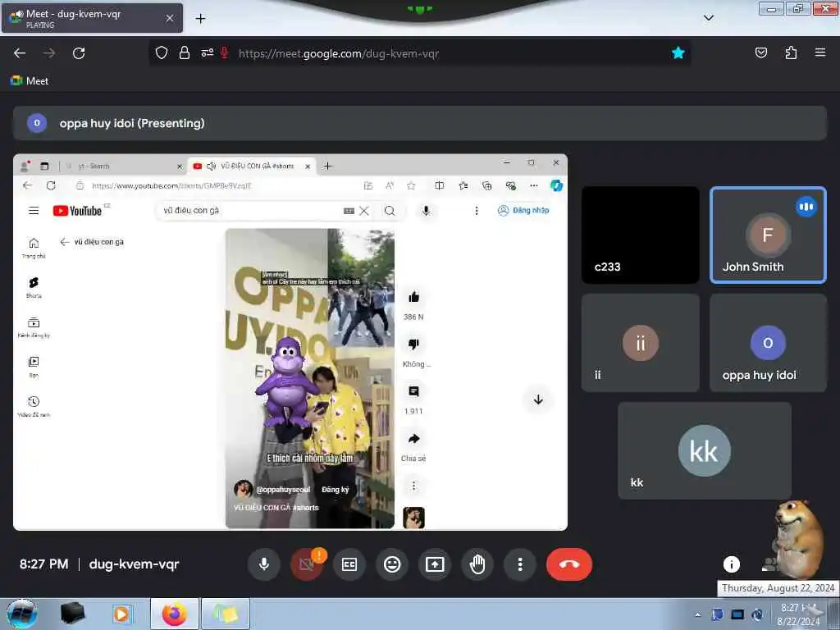Open the @oppahuyseoul channel link

click(x=283, y=489)
